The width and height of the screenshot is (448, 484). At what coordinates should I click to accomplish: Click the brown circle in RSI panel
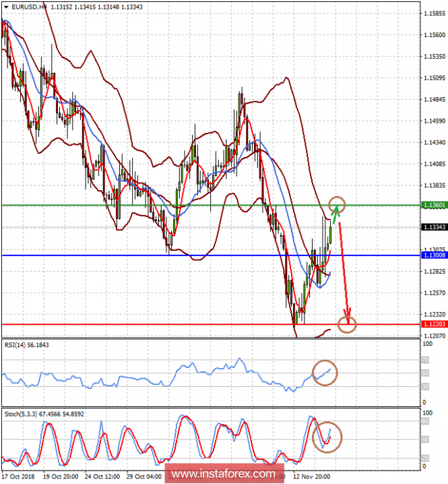click(325, 372)
